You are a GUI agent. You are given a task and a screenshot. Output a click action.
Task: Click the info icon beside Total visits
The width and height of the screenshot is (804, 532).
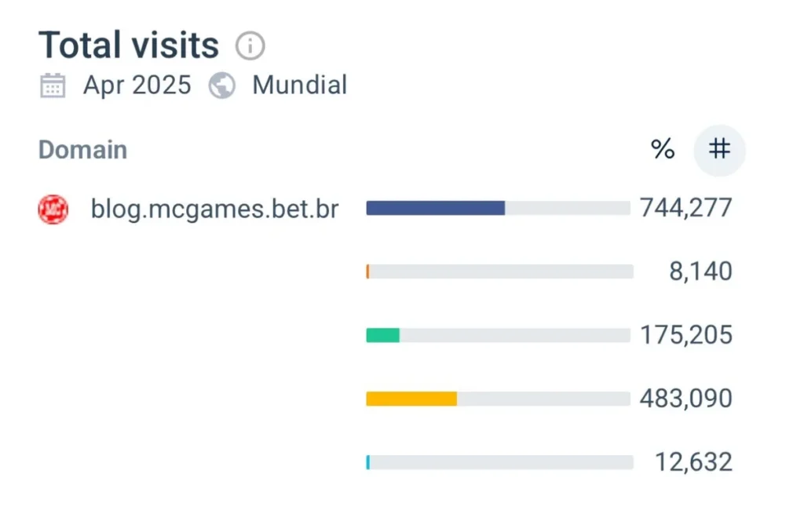coord(250,46)
